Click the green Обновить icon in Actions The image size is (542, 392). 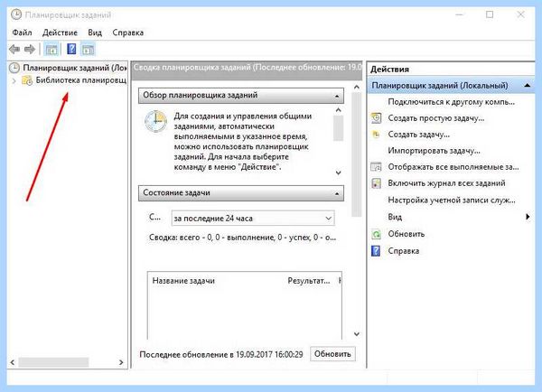[x=376, y=234]
